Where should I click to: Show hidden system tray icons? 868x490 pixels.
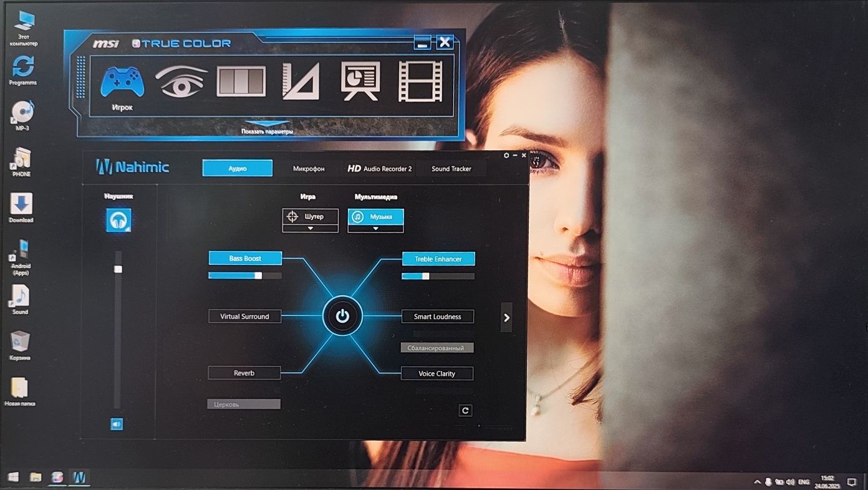(x=758, y=482)
